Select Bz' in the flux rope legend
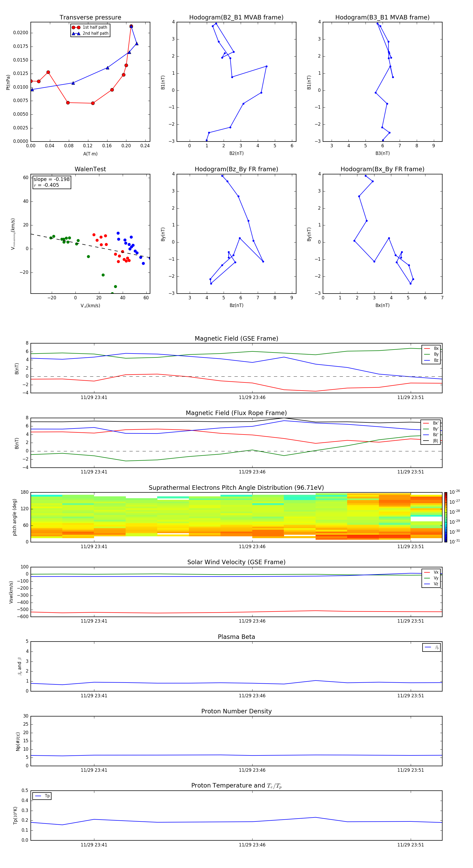Image resolution: width=473 pixels, height=868 pixels. (431, 435)
